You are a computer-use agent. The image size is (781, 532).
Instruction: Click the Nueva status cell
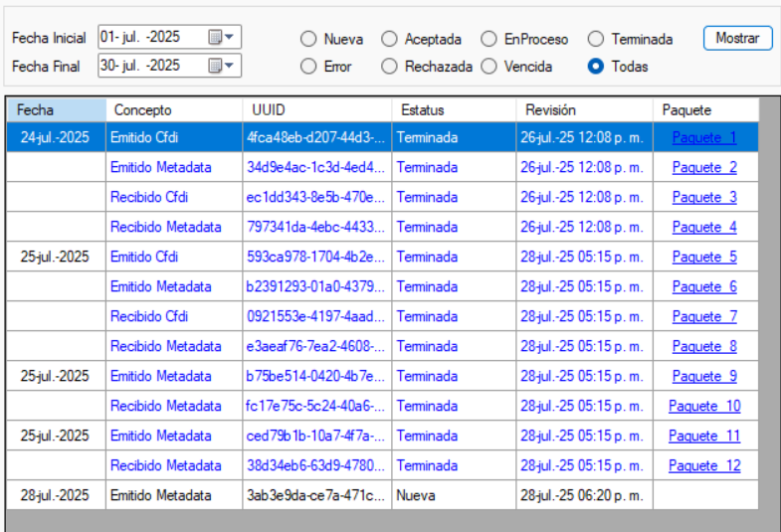click(x=454, y=495)
